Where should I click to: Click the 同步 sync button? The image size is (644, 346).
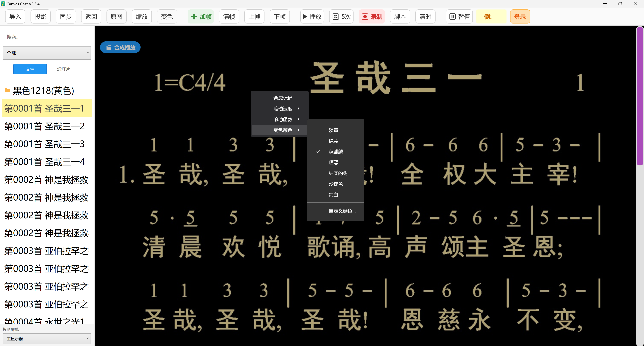(x=66, y=16)
